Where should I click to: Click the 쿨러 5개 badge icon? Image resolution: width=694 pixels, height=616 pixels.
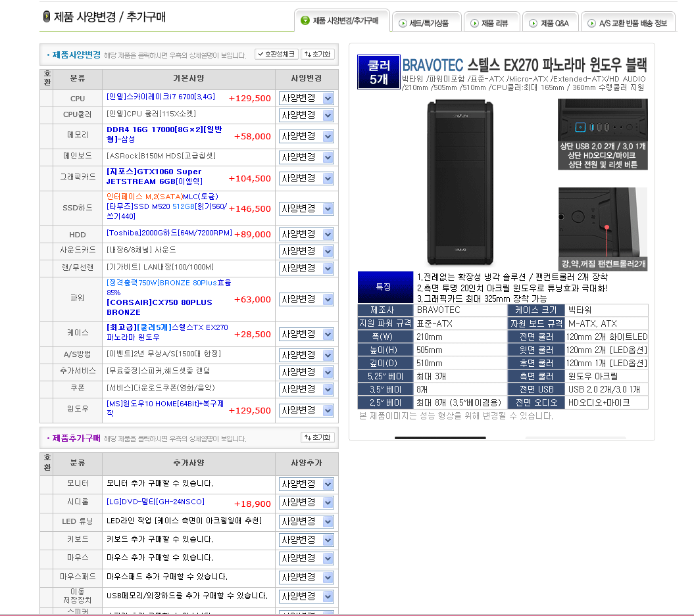(378, 72)
